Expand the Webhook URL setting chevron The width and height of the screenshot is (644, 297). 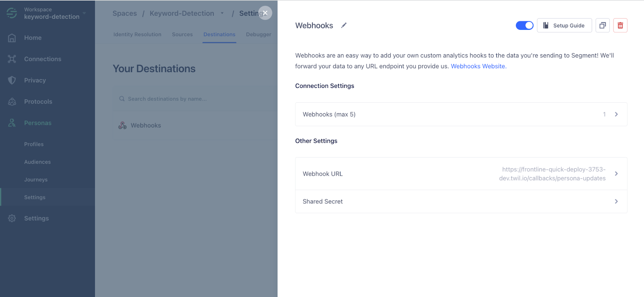tap(616, 174)
